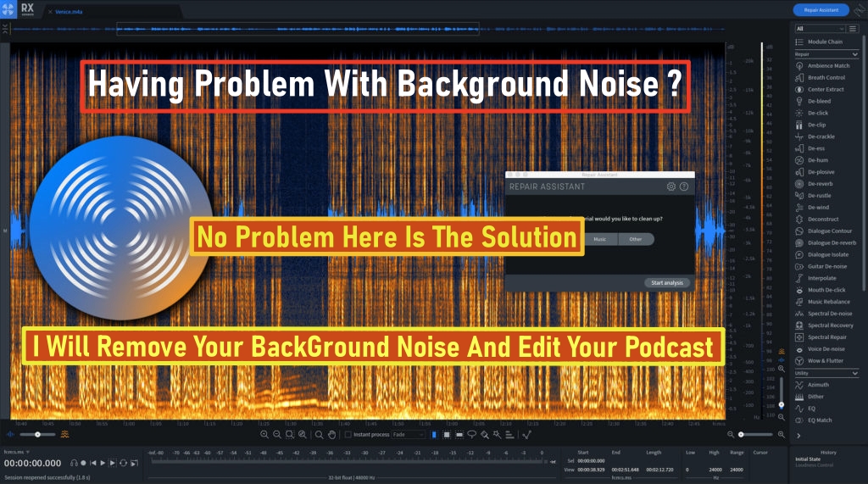Image resolution: width=868 pixels, height=484 pixels.
Task: Open the h:m:s.ms time format dropdown
Action: click(17, 452)
